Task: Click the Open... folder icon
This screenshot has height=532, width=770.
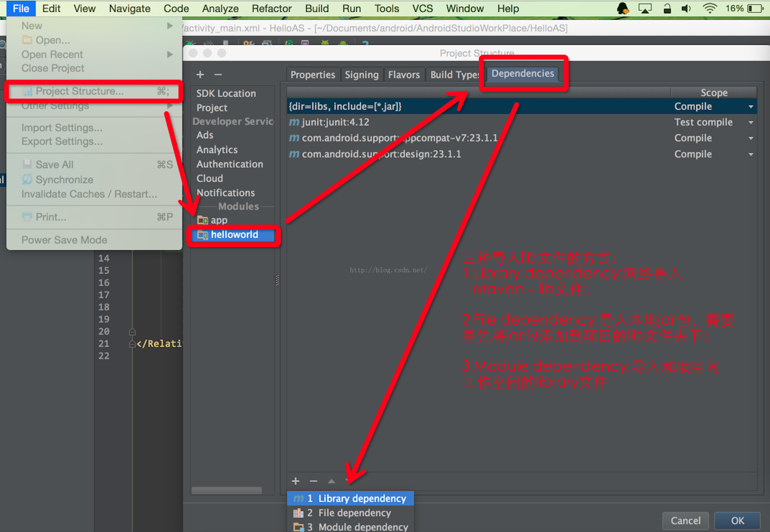Action: [27, 40]
